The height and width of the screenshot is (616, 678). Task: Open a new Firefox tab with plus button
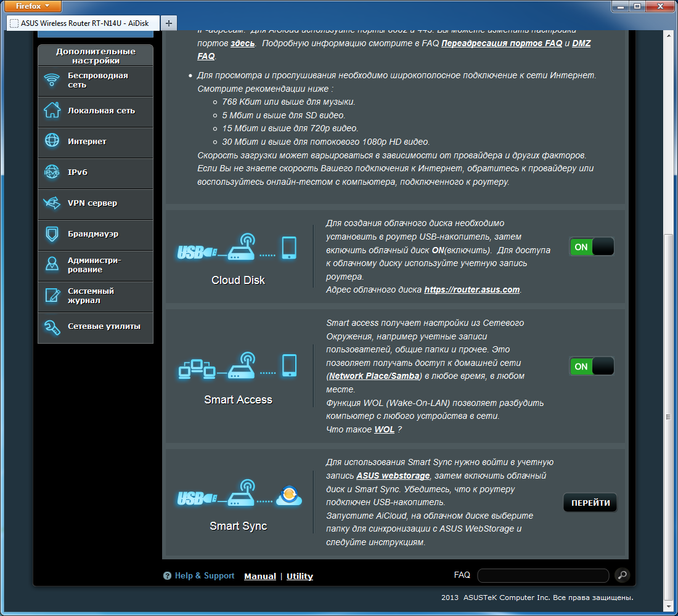(169, 23)
